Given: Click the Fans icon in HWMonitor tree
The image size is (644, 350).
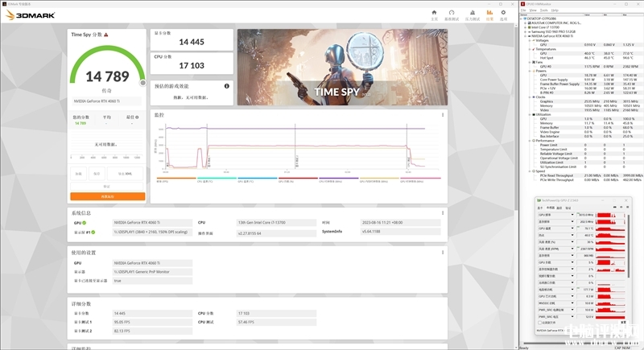Looking at the screenshot, I should (x=534, y=63).
